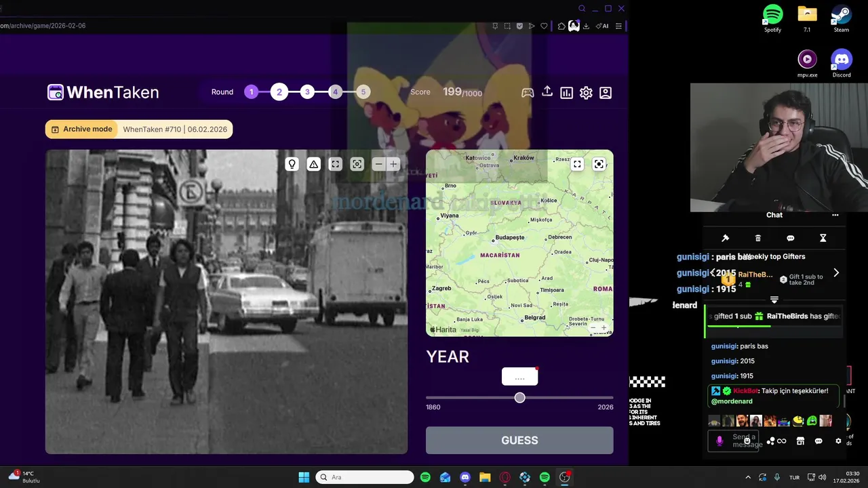Click the WhenTaken #710 date label
Screen dimensions: 868x488
pos(175,129)
